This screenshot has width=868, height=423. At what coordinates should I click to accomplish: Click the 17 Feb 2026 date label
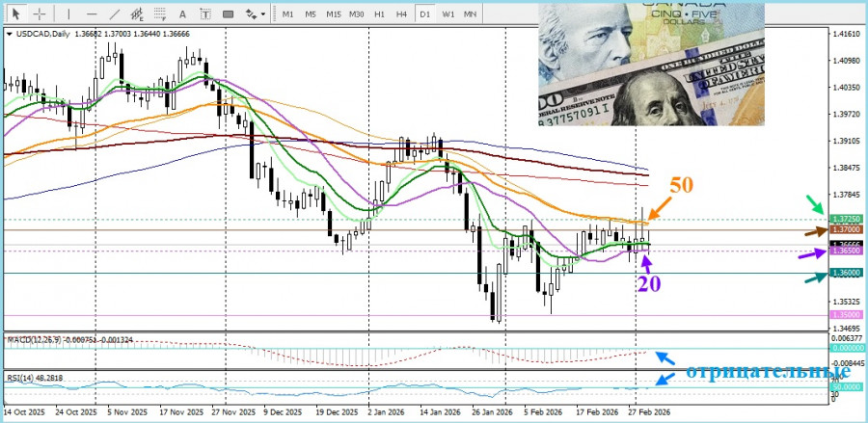point(596,412)
